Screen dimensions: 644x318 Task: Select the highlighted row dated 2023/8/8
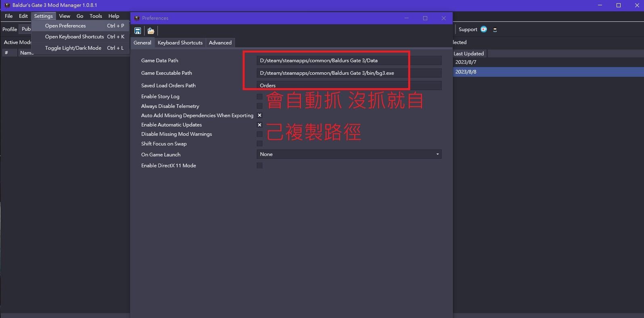(x=548, y=72)
